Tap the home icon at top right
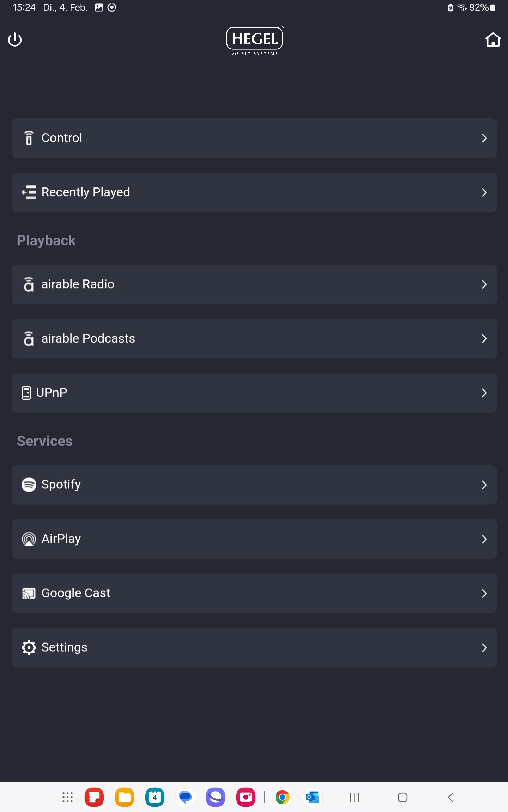Screen dimensions: 508x812 [x=493, y=39]
